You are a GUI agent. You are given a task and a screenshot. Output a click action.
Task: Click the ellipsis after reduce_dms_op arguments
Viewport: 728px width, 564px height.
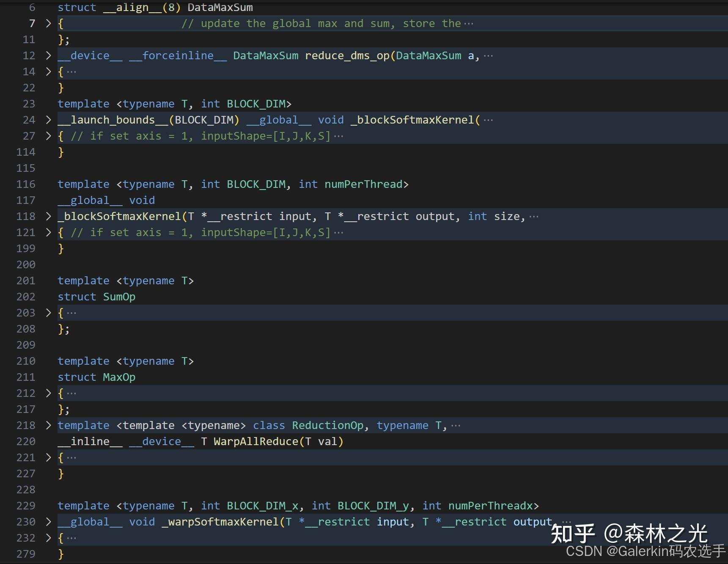click(x=489, y=55)
